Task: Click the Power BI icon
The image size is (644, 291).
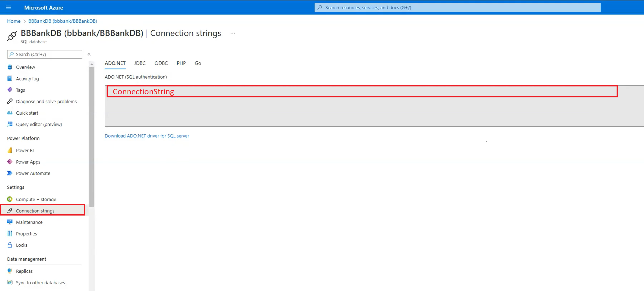Action: [x=10, y=150]
